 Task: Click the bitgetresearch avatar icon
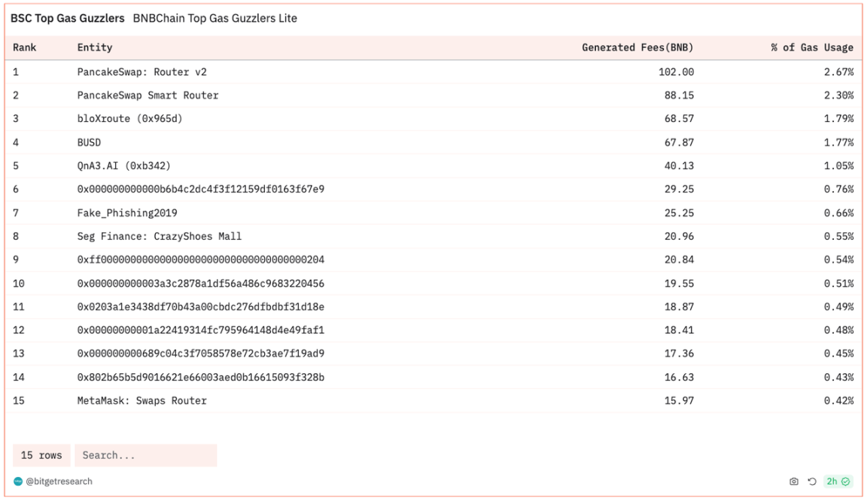click(x=18, y=481)
